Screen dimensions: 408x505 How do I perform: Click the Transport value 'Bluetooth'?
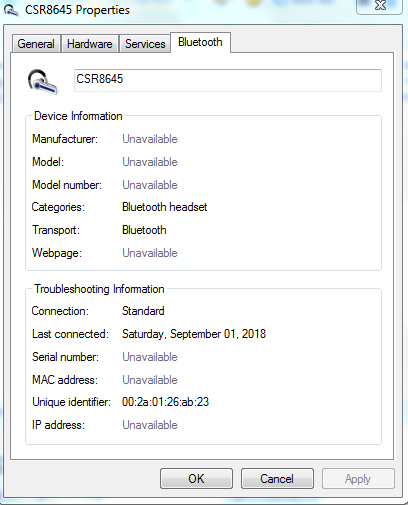click(144, 230)
